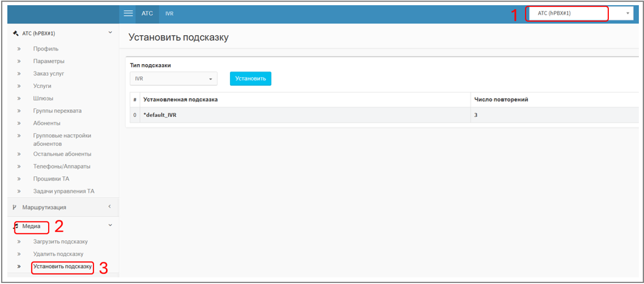Click the chevron icon beside Шлюзы
Viewport: 644px width, 284px height.
pos(19,98)
